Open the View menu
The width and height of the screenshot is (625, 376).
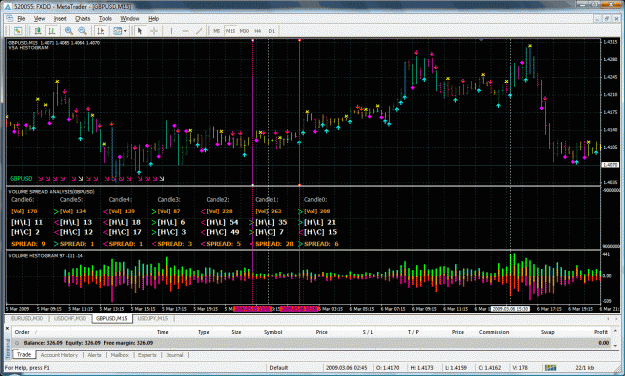click(x=39, y=18)
